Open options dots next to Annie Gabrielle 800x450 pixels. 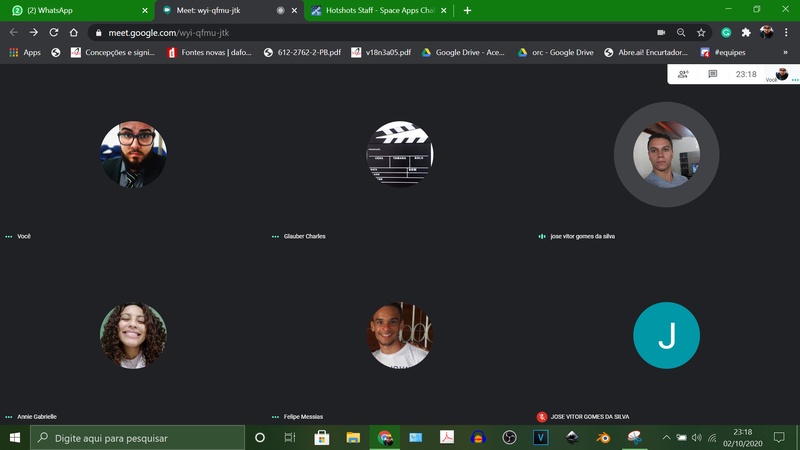(9, 416)
